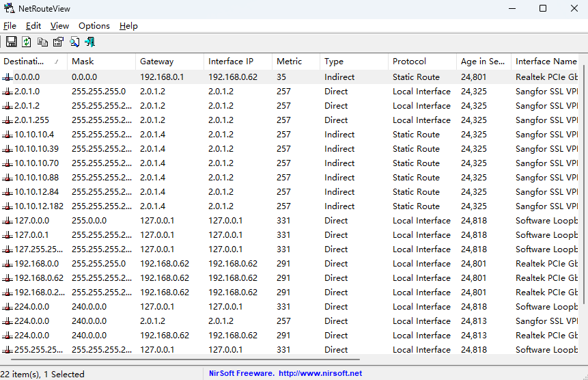Viewport: 588px width, 380px height.
Task: Click the Copy Selected Items icon
Action: (x=42, y=42)
